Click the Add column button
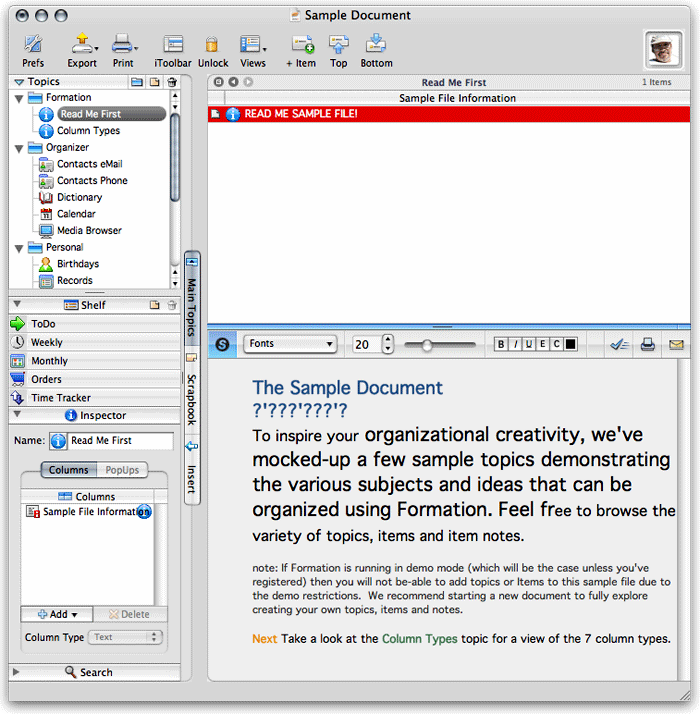The width and height of the screenshot is (700, 714). [57, 614]
